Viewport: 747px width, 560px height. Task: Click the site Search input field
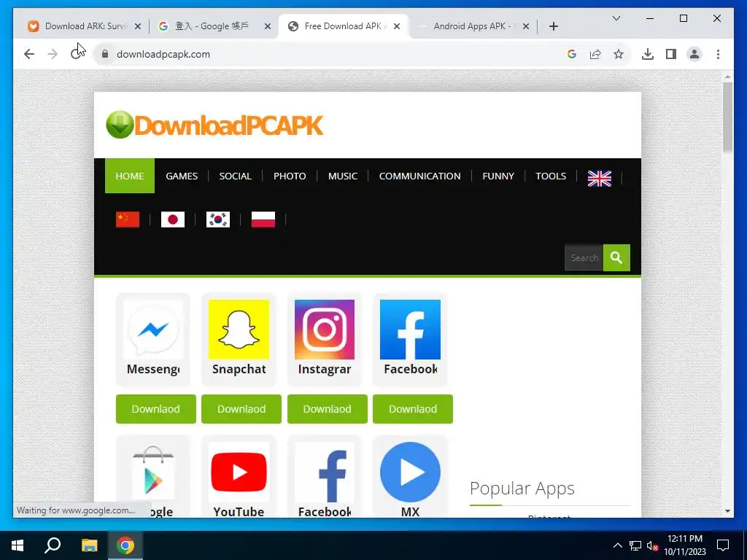584,257
